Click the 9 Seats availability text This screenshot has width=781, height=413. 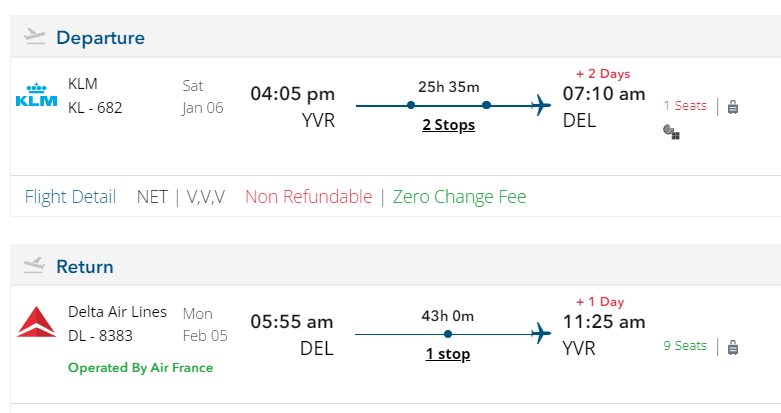[x=685, y=346]
